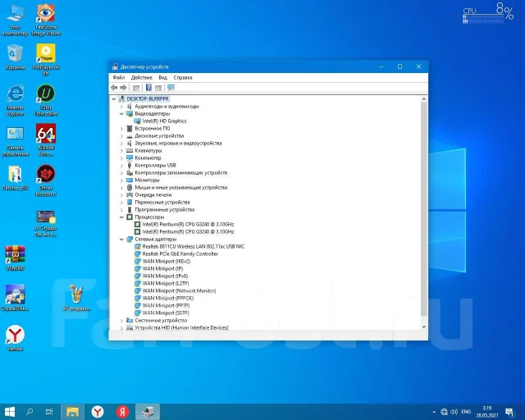Show hidden tray icons arrow
This screenshot has width=525, height=420.
[x=434, y=412]
